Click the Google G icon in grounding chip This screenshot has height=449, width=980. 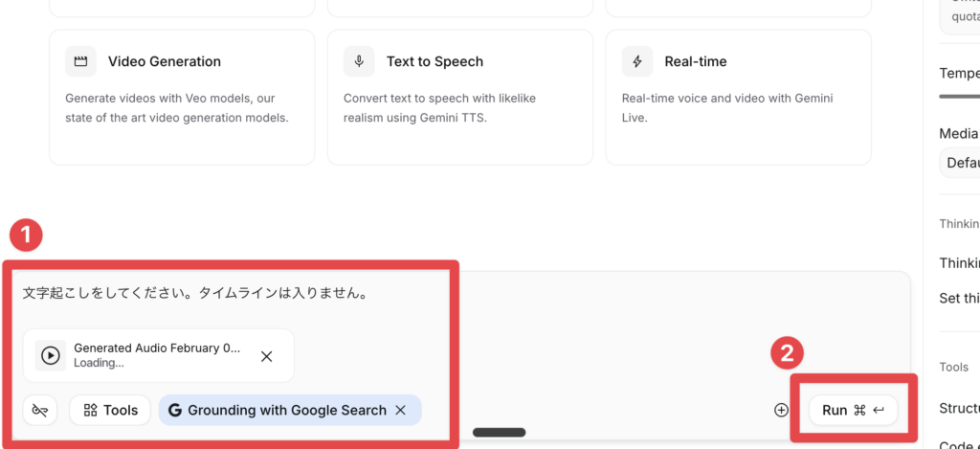(175, 410)
